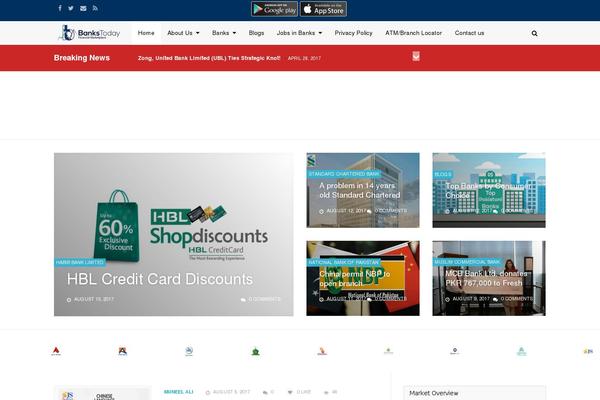Open the Facebook page icon

click(x=60, y=8)
